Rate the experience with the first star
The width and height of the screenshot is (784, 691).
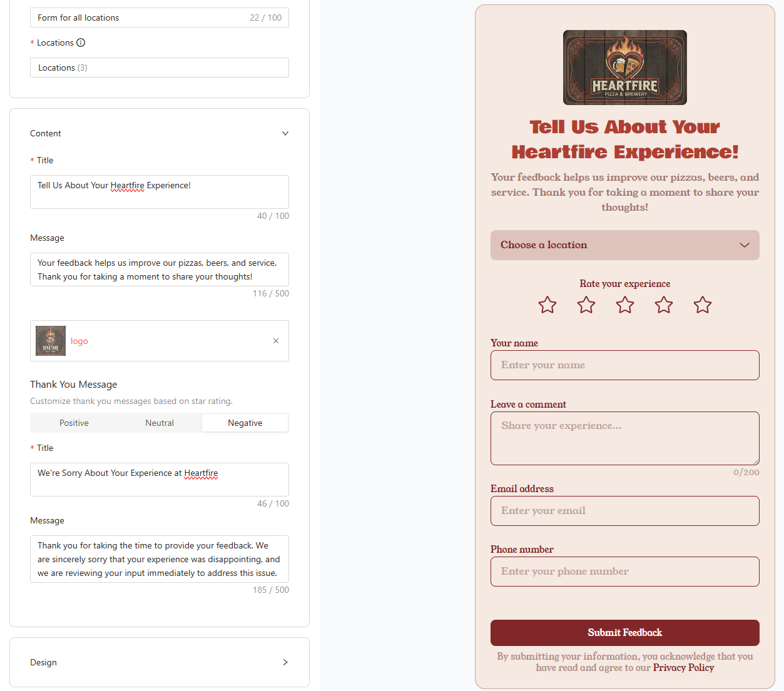click(x=547, y=305)
